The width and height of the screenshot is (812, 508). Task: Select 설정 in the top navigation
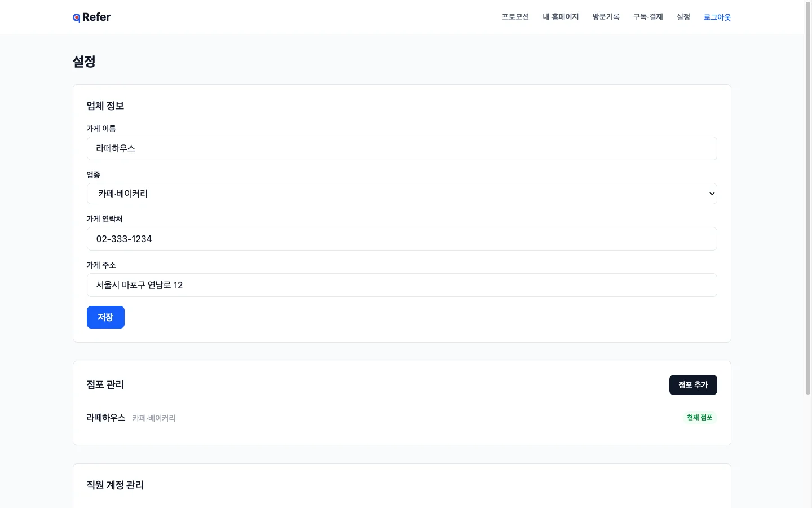point(683,17)
